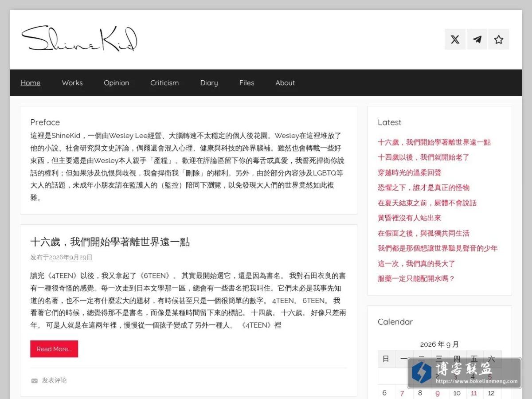Open the About menu item
The image size is (532, 399).
(x=285, y=82)
